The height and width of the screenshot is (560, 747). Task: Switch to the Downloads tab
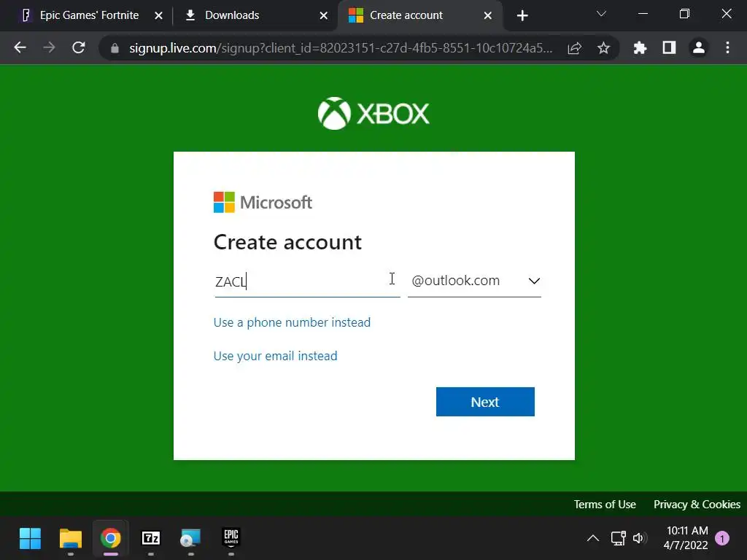[232, 16]
